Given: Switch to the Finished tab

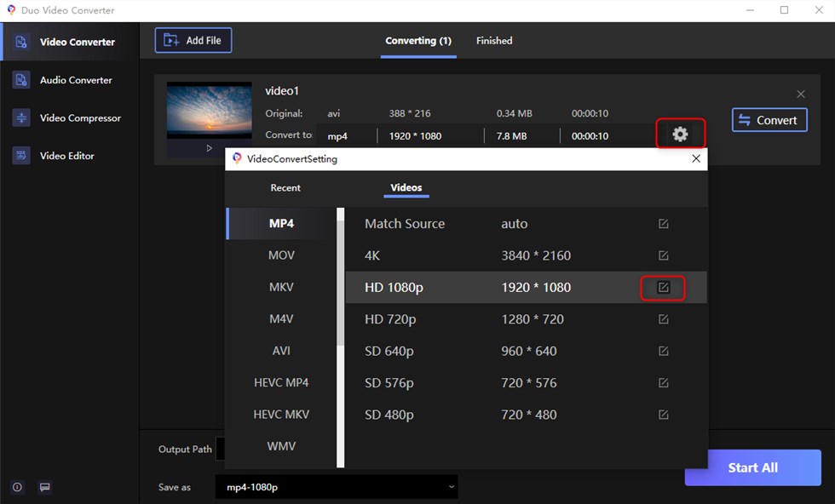Looking at the screenshot, I should pyautogui.click(x=494, y=41).
